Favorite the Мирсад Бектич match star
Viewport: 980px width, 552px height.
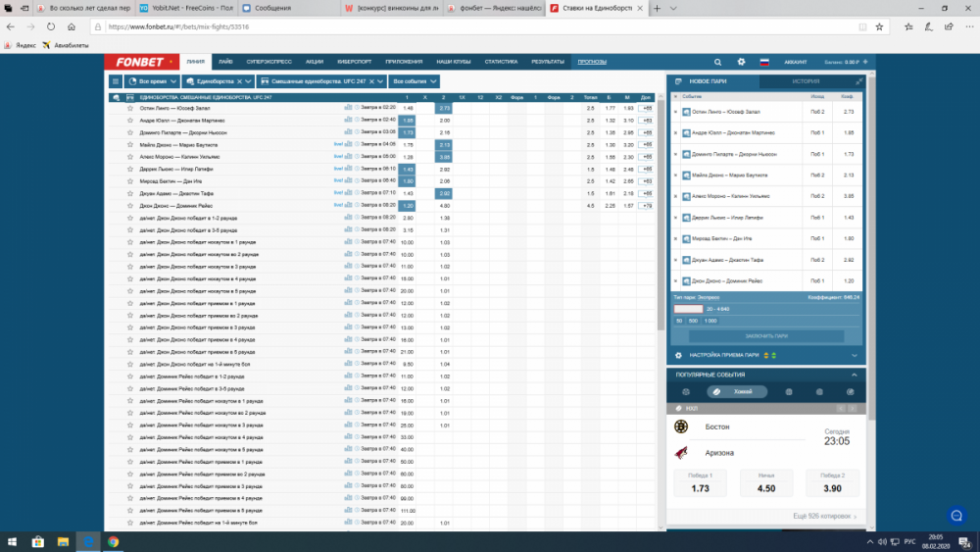click(130, 181)
